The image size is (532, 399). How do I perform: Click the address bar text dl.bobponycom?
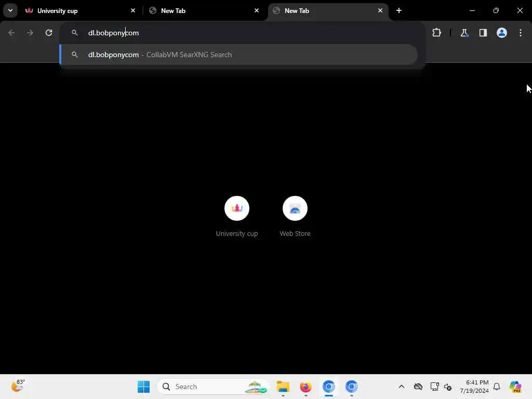(x=113, y=33)
